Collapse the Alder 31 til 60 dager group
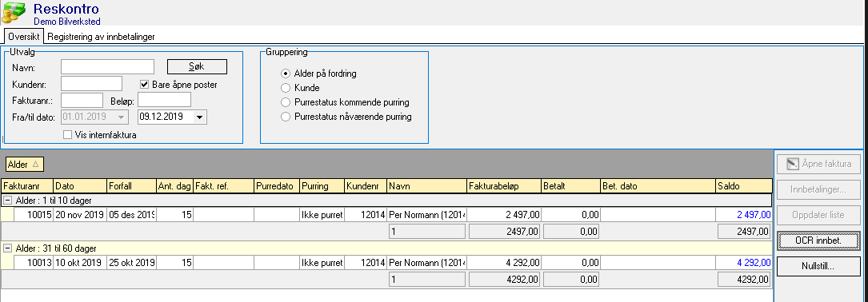This screenshot has width=868, height=302. pos(8,248)
